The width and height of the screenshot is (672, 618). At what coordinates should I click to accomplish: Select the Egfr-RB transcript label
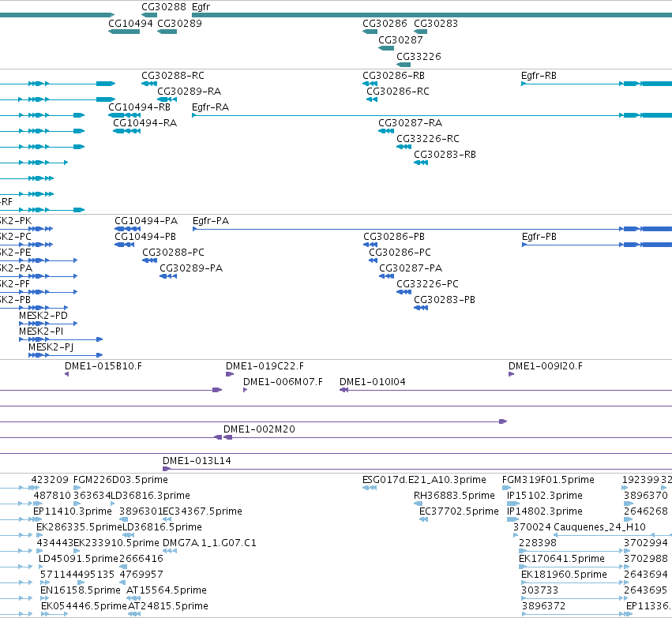[539, 76]
